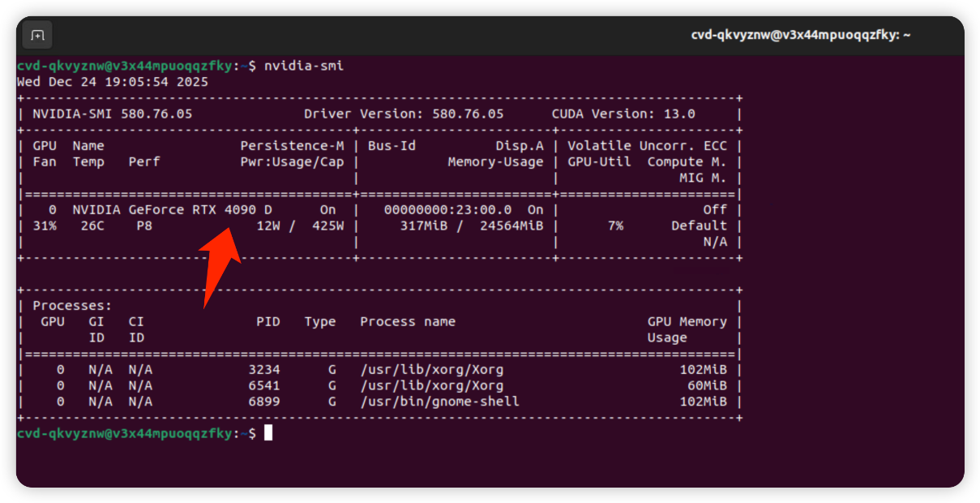Click the ECC value Off

tap(716, 209)
